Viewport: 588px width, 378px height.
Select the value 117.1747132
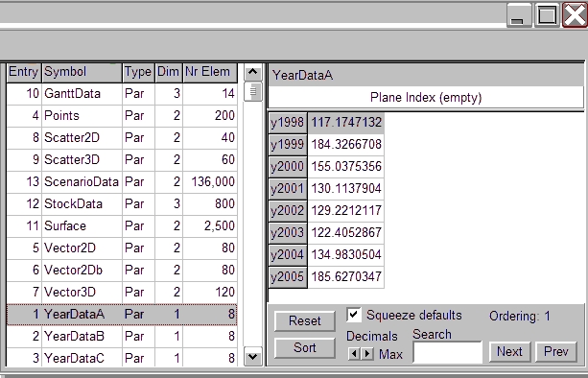coord(345,123)
